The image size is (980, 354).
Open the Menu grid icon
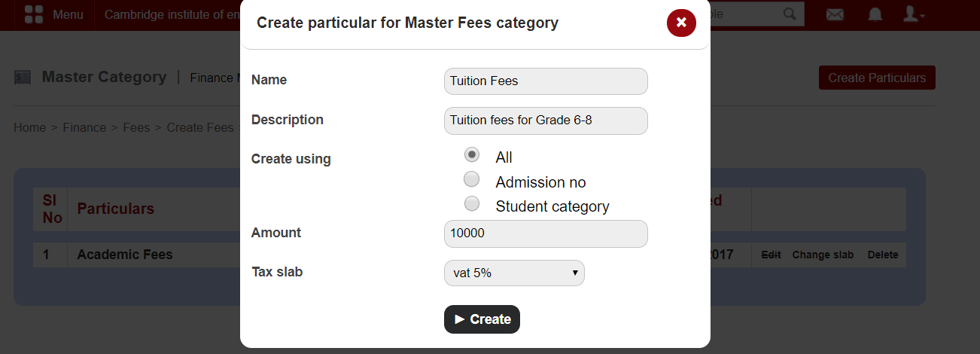click(x=34, y=14)
